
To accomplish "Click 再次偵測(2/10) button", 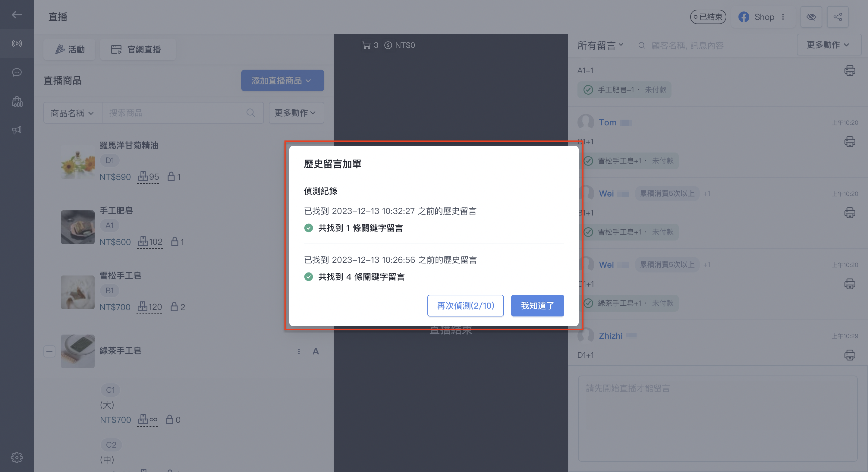I will [465, 306].
